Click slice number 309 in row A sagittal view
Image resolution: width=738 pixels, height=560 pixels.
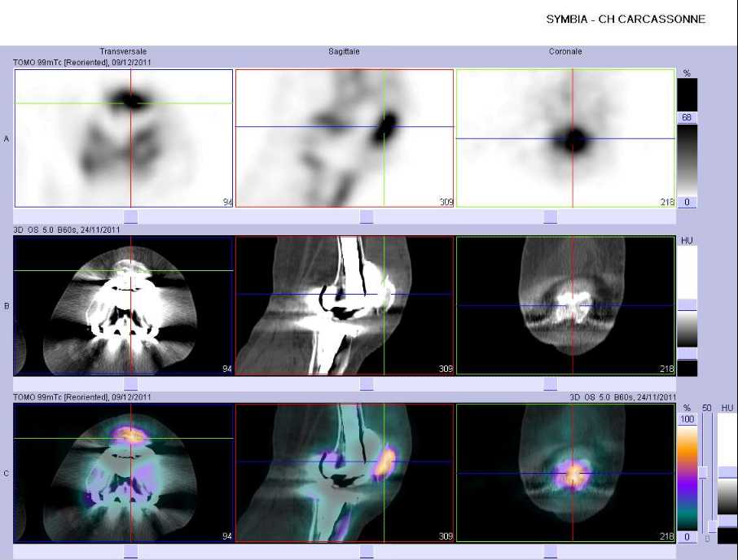446,202
